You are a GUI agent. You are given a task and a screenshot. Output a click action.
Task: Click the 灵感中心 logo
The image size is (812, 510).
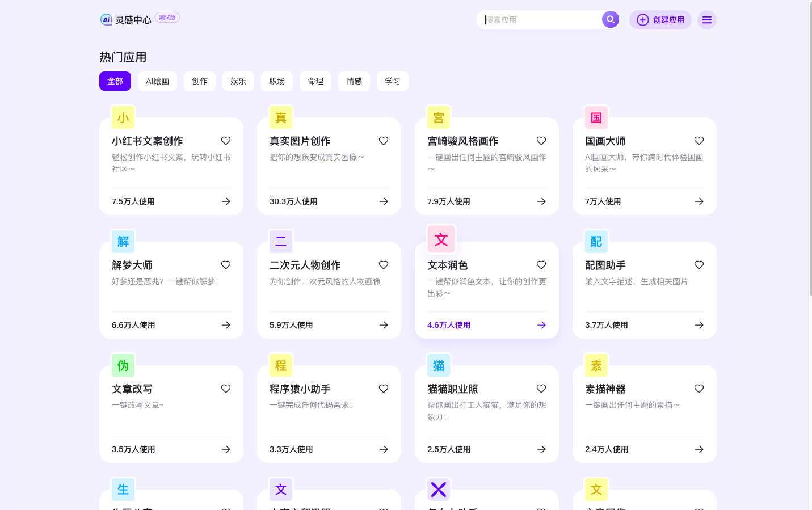(126, 20)
